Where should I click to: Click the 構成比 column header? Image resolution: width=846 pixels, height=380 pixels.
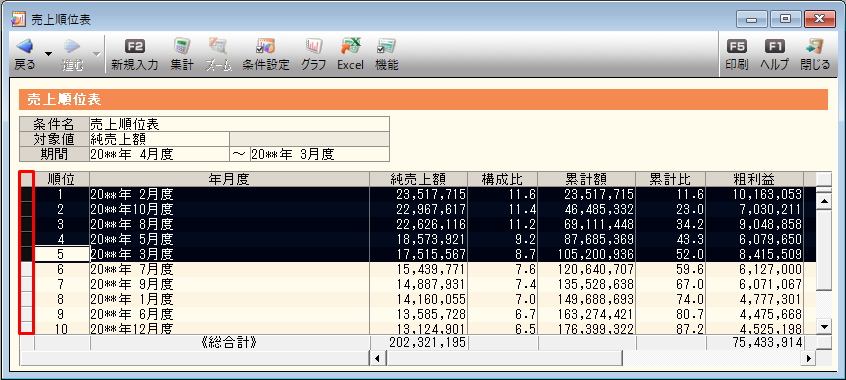[x=502, y=179]
